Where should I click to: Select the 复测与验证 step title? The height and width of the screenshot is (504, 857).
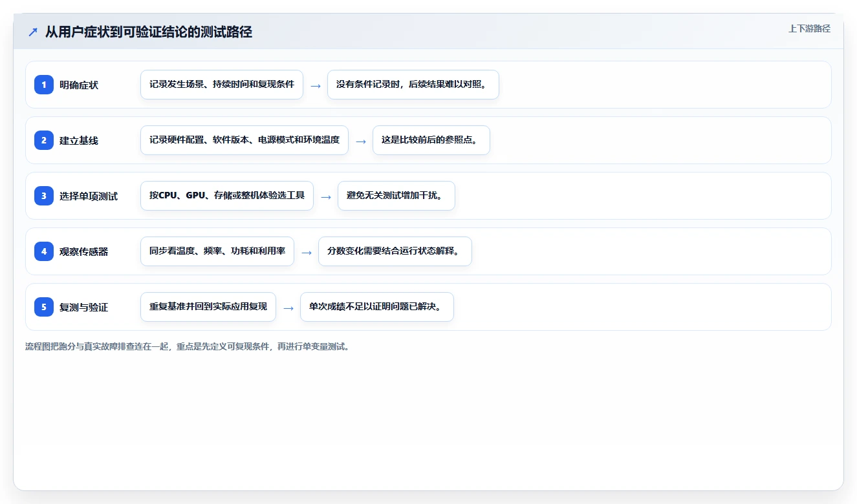[x=84, y=307]
